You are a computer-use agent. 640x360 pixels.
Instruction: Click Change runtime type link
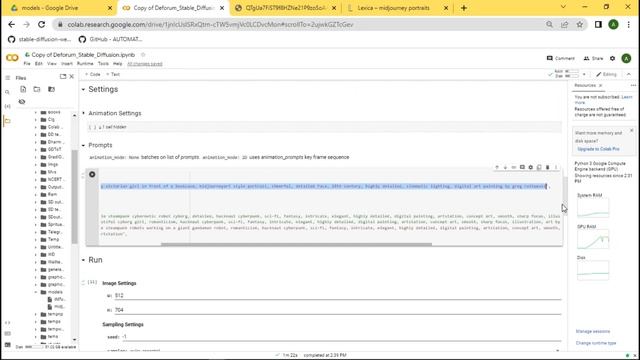[596, 343]
